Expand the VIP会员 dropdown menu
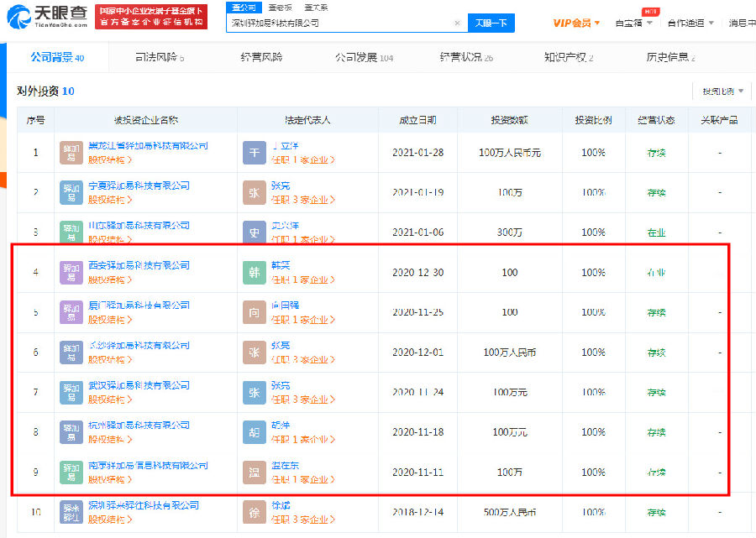The width and height of the screenshot is (756, 538). 576,23
